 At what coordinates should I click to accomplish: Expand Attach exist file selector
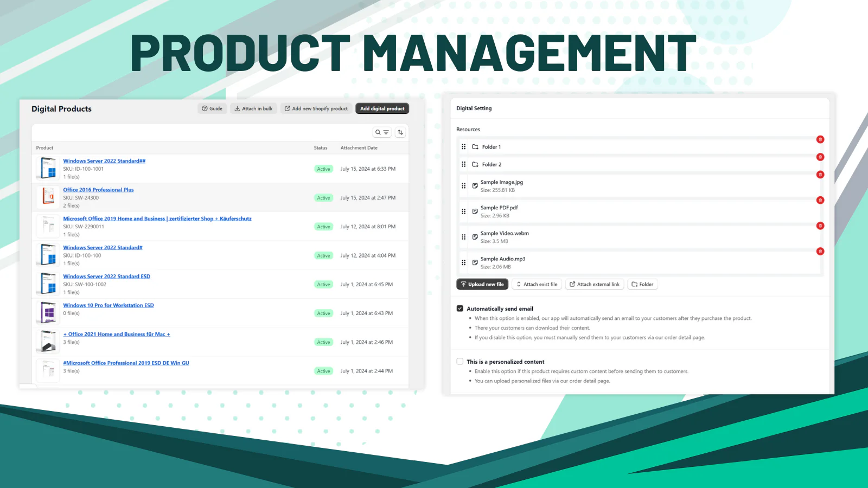pos(536,284)
